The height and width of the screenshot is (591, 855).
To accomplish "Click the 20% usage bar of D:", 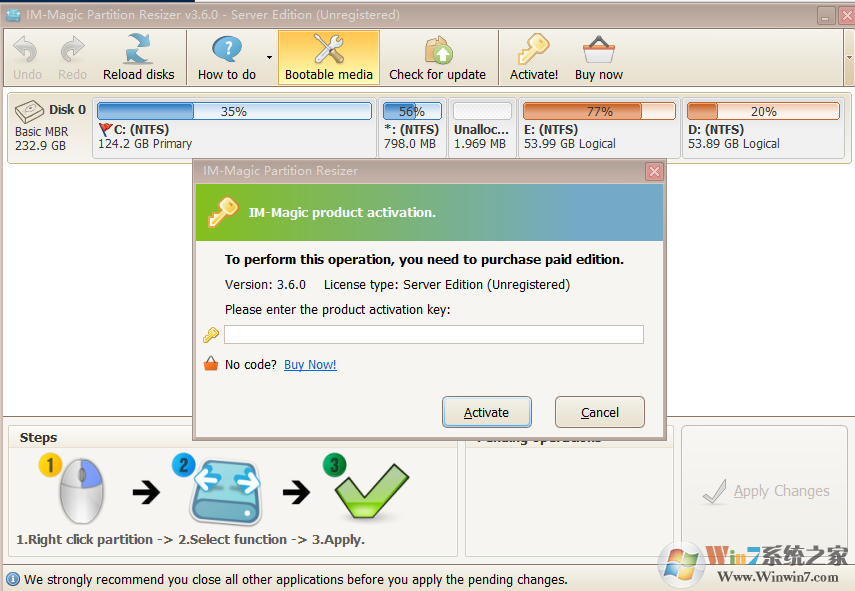I will click(x=763, y=111).
